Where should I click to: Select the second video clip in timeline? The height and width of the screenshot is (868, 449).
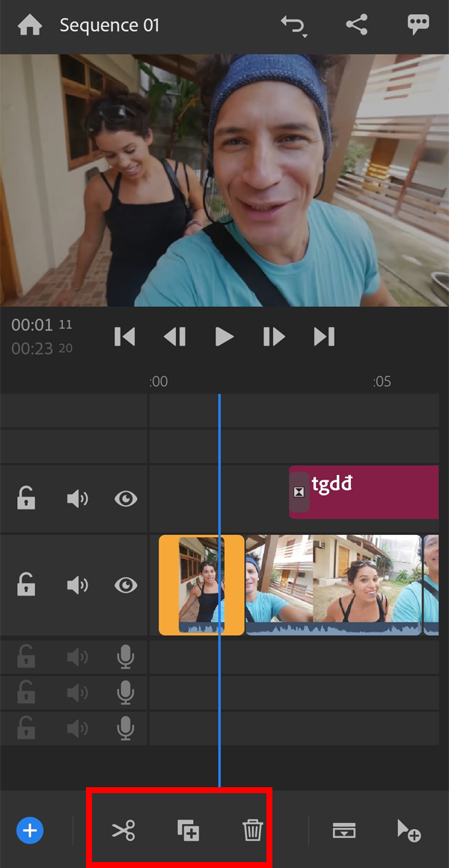[x=333, y=584]
